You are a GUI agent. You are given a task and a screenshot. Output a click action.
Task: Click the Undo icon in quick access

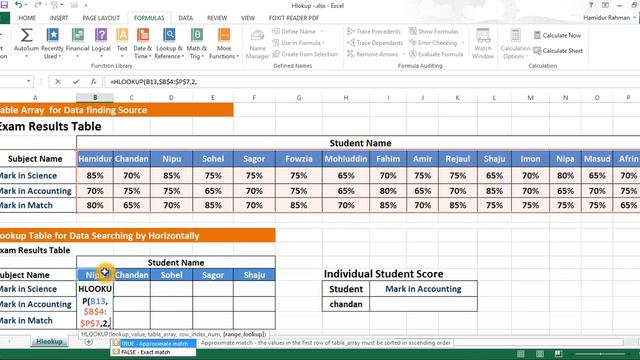tap(18, 5)
